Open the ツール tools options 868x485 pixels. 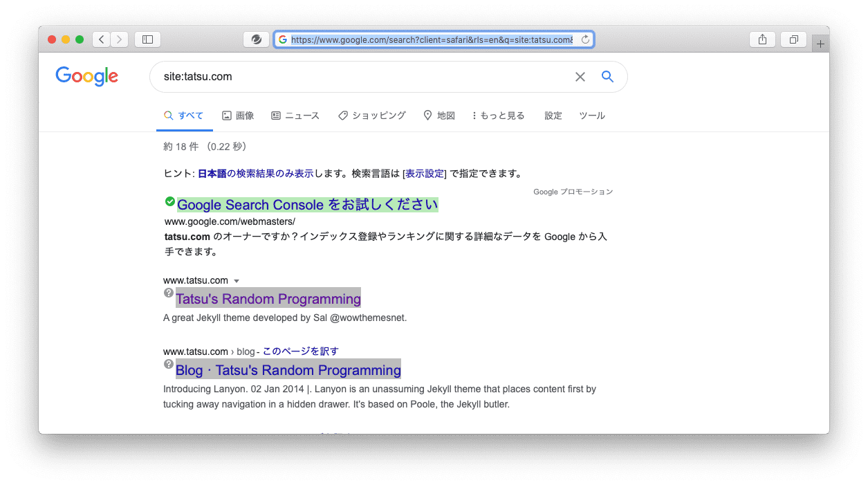pyautogui.click(x=592, y=116)
